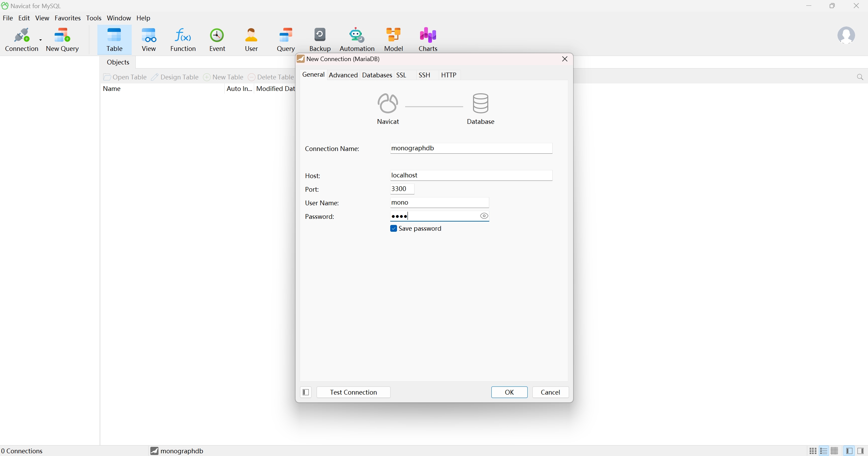This screenshot has width=868, height=456.
Task: Open the Query toolbar icon
Action: [286, 40]
